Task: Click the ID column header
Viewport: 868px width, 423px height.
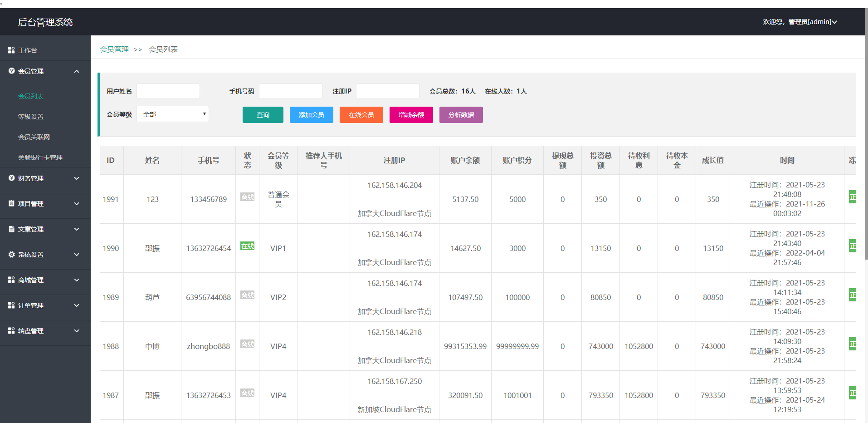Action: tap(111, 160)
